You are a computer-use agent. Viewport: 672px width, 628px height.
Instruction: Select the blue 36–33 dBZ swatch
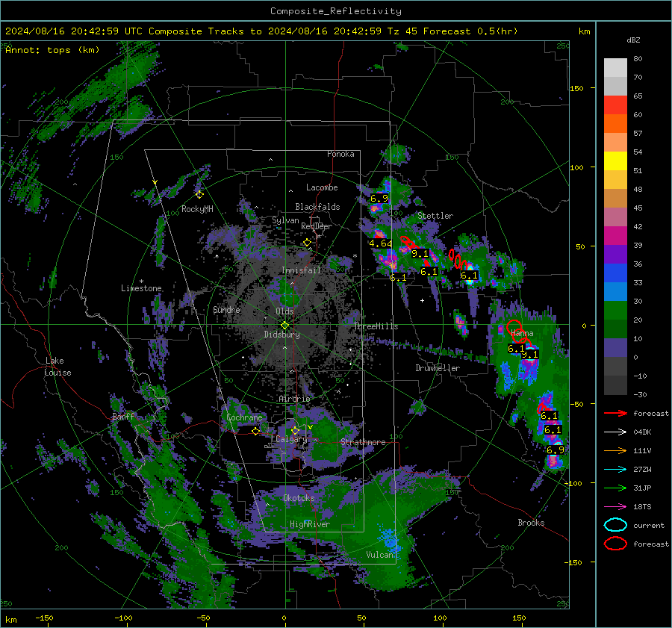pos(615,273)
